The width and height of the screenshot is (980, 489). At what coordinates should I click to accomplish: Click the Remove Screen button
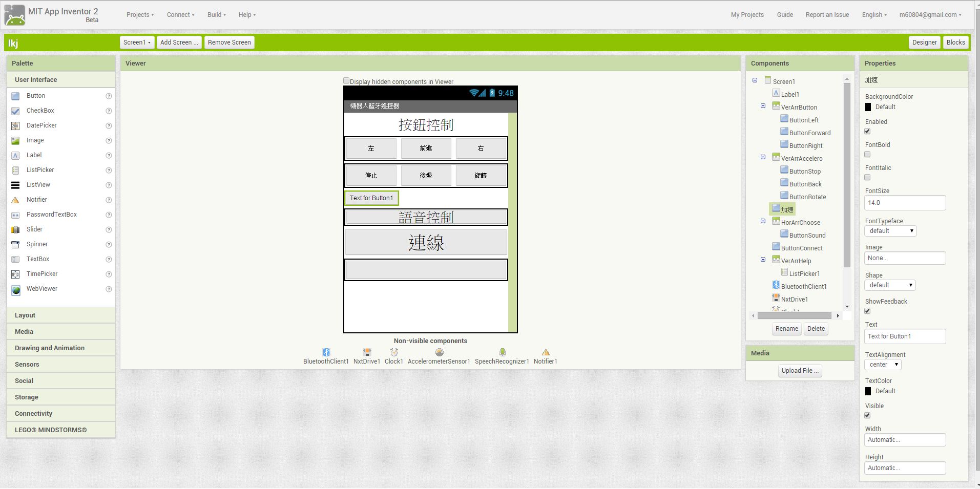coord(229,42)
